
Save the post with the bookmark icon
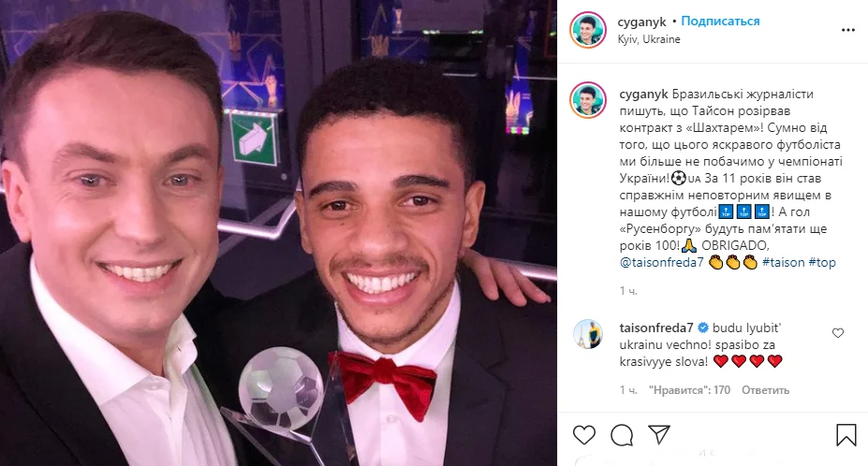pyautogui.click(x=846, y=435)
